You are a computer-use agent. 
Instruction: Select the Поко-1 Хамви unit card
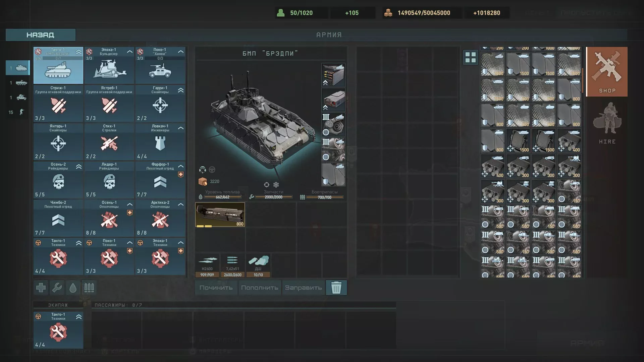pyautogui.click(x=160, y=65)
